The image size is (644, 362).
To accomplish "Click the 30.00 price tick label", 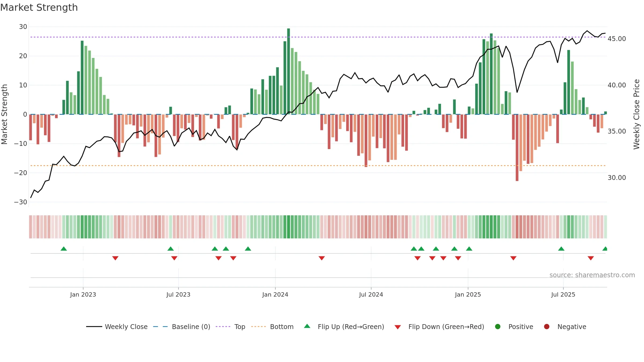I will click(617, 178).
